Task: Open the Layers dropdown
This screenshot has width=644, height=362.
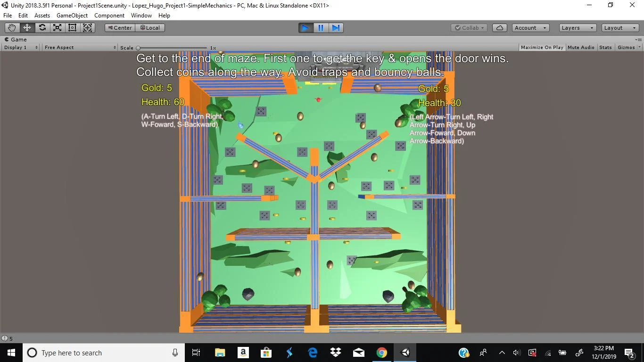Action: point(578,28)
